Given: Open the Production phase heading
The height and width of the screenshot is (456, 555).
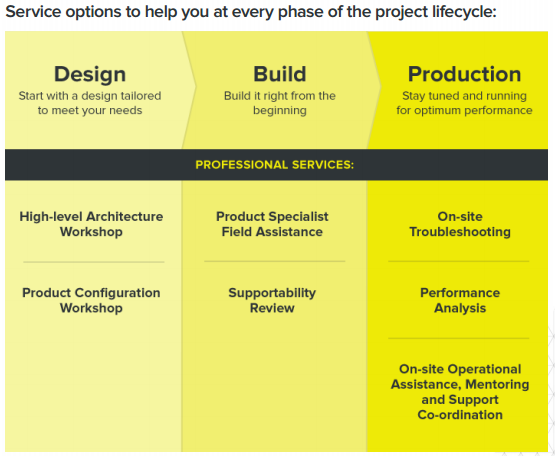Looking at the screenshot, I should tap(464, 74).
